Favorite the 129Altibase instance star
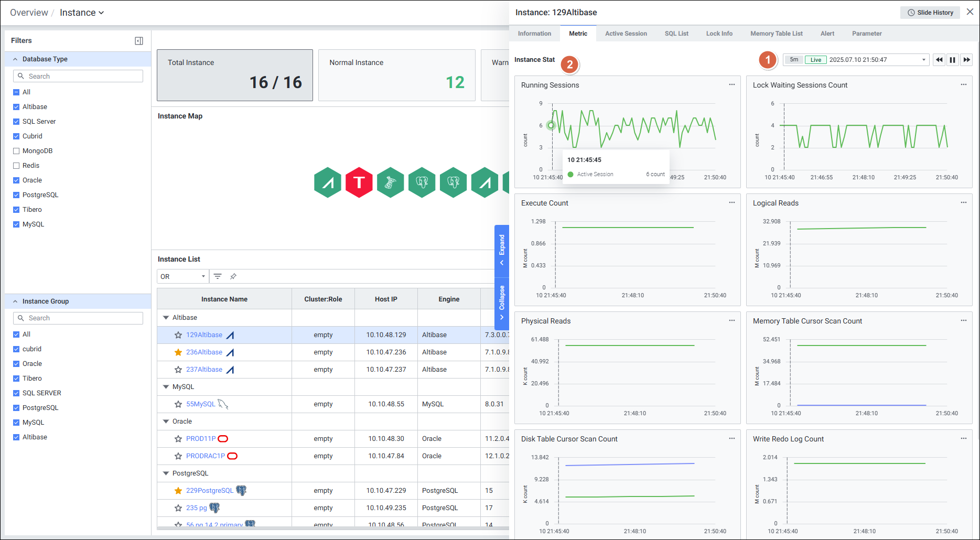 (178, 335)
